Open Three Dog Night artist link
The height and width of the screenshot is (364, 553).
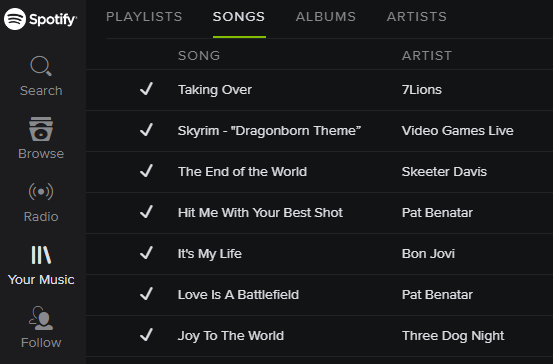tap(453, 336)
